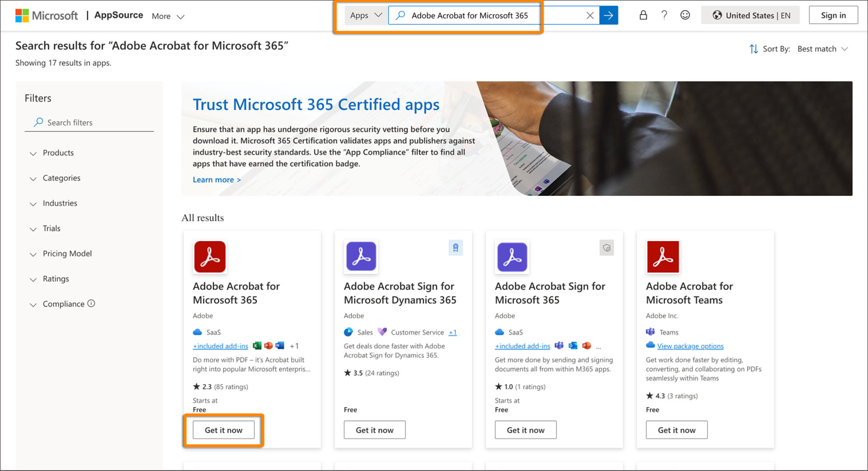Viewport: 868px width, 471px height.
Task: Expand the Categories filter
Action: [x=55, y=178]
